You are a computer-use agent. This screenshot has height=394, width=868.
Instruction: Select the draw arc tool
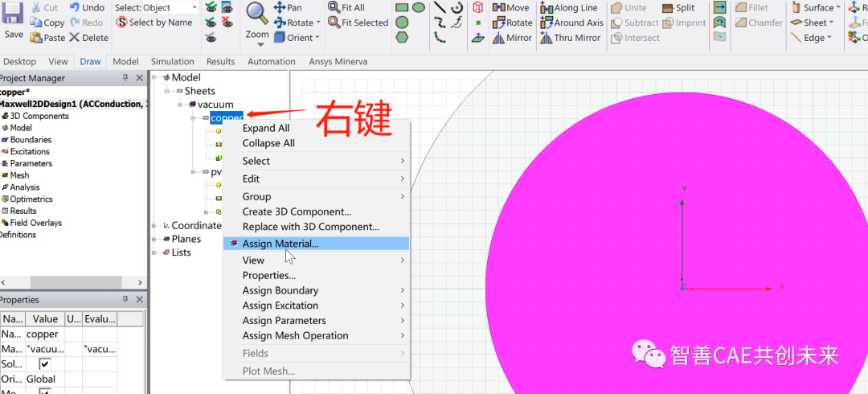click(457, 8)
